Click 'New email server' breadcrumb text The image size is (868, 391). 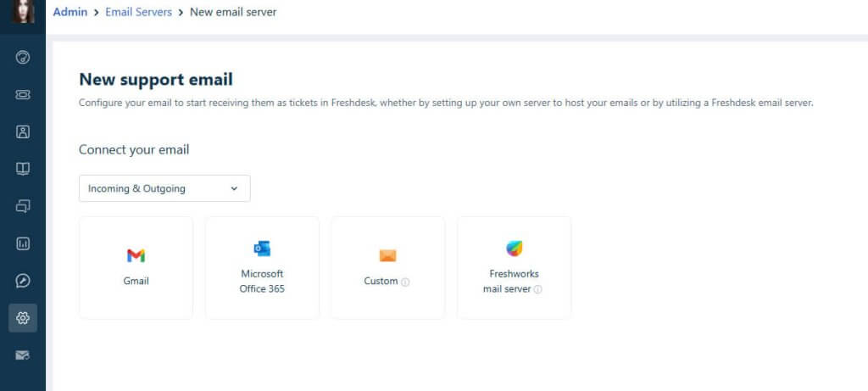[x=233, y=12]
